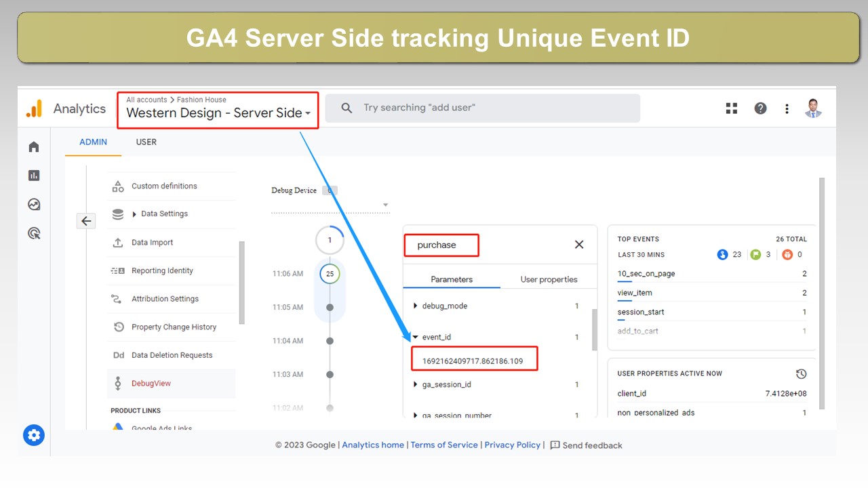Viewport: 868px width, 488px height.
Task: Open the Explore icon in sidebar
Action: [x=34, y=204]
